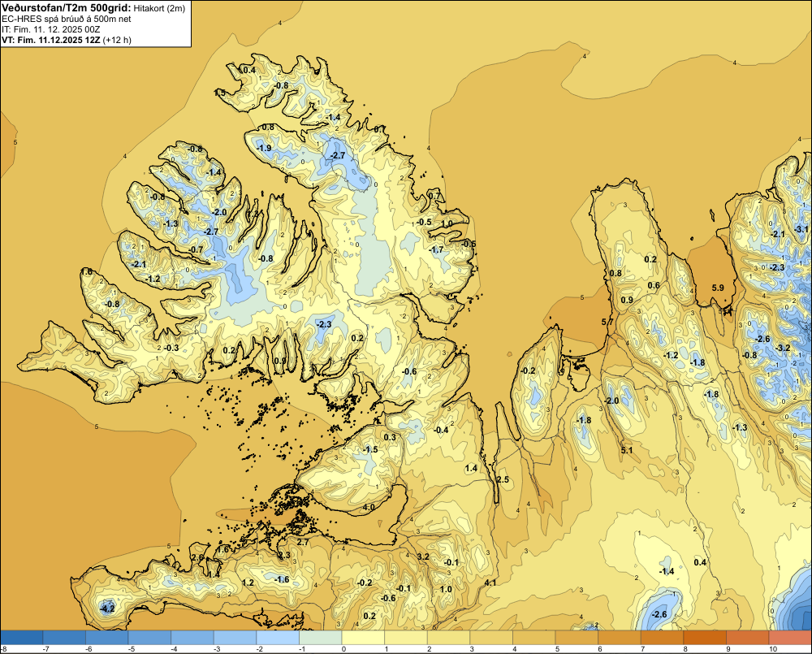This screenshot has width=812, height=654.
Task: Click the -0.7 temperature value
Action: [196, 249]
